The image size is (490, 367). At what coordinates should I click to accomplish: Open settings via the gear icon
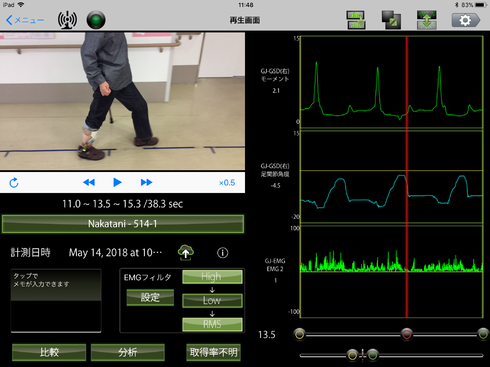(x=466, y=20)
